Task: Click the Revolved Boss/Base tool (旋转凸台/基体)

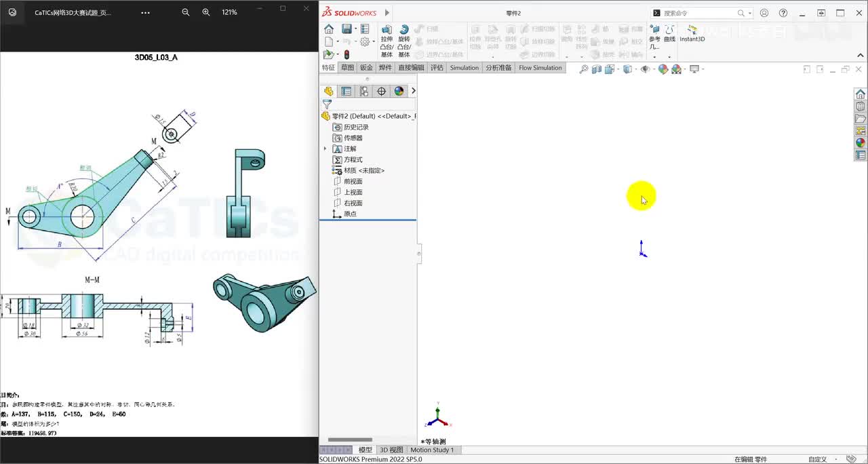Action: pyautogui.click(x=404, y=41)
